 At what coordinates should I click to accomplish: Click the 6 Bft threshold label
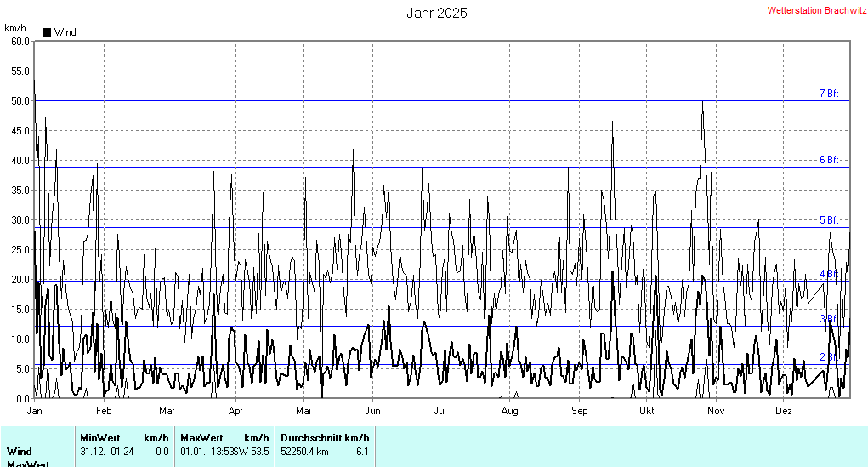click(x=828, y=160)
